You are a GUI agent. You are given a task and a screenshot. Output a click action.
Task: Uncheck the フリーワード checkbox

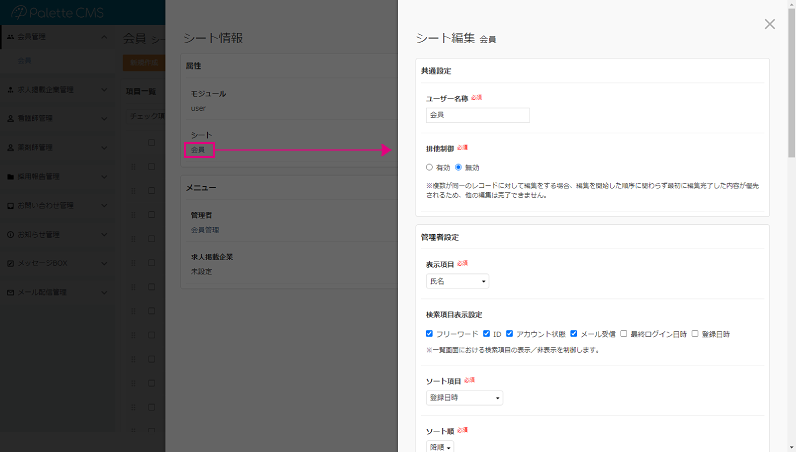pyautogui.click(x=429, y=334)
